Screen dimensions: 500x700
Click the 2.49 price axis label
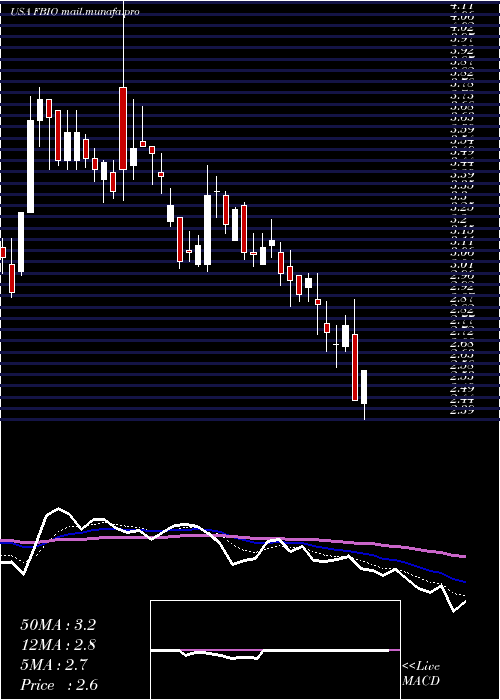[x=462, y=389]
